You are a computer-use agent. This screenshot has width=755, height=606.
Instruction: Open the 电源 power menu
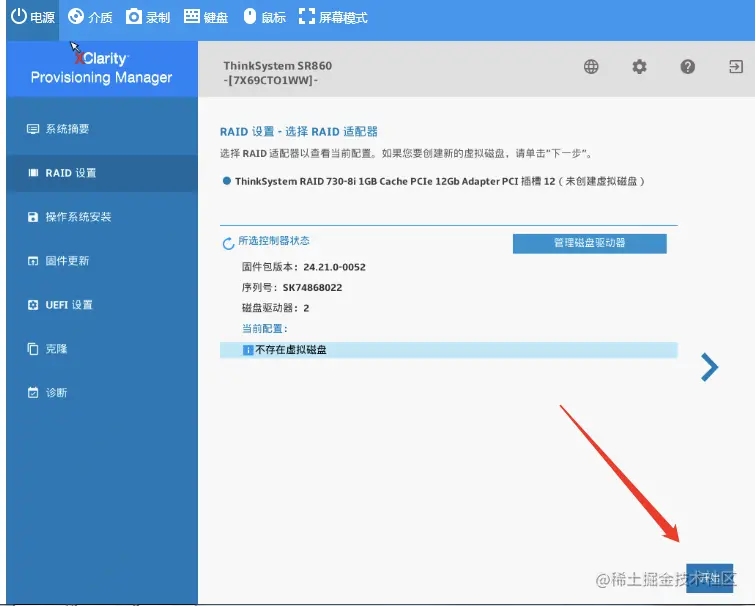33,17
